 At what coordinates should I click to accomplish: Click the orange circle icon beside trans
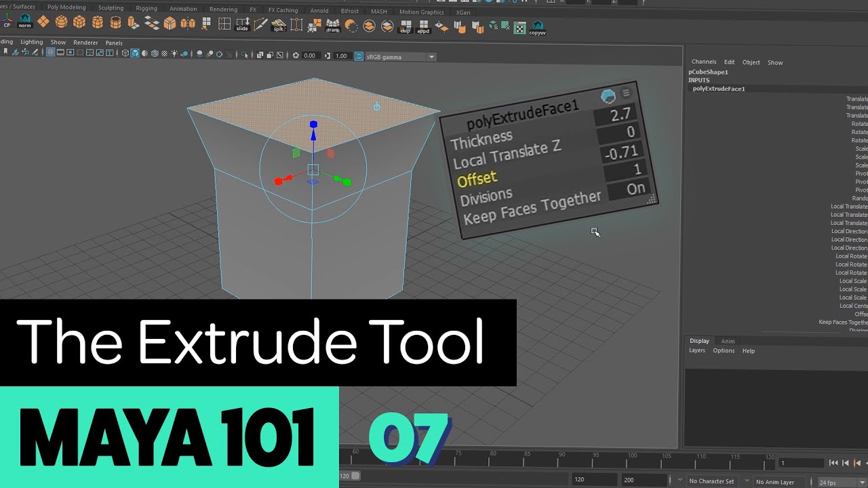(x=351, y=26)
